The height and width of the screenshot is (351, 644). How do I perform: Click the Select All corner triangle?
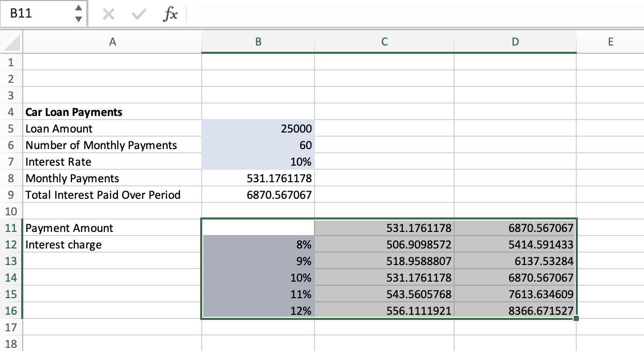tap(11, 42)
